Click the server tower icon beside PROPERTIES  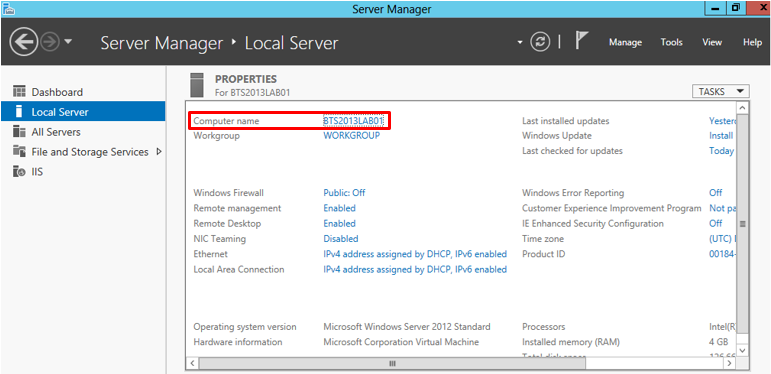tap(197, 85)
